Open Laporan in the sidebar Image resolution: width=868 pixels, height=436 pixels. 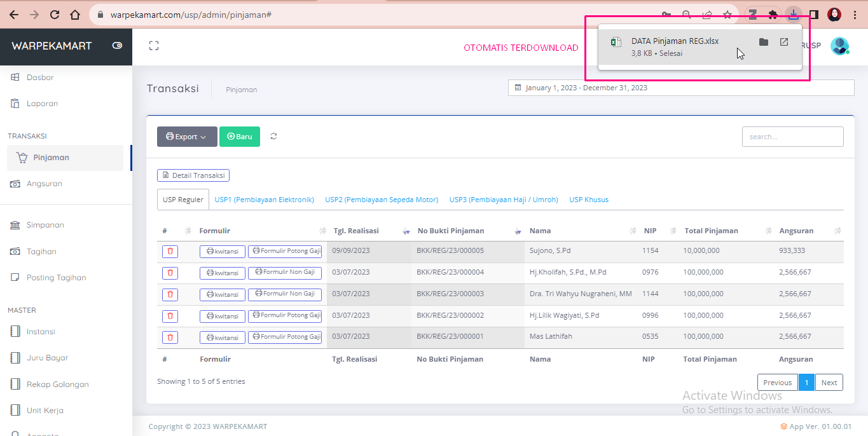[x=42, y=104]
